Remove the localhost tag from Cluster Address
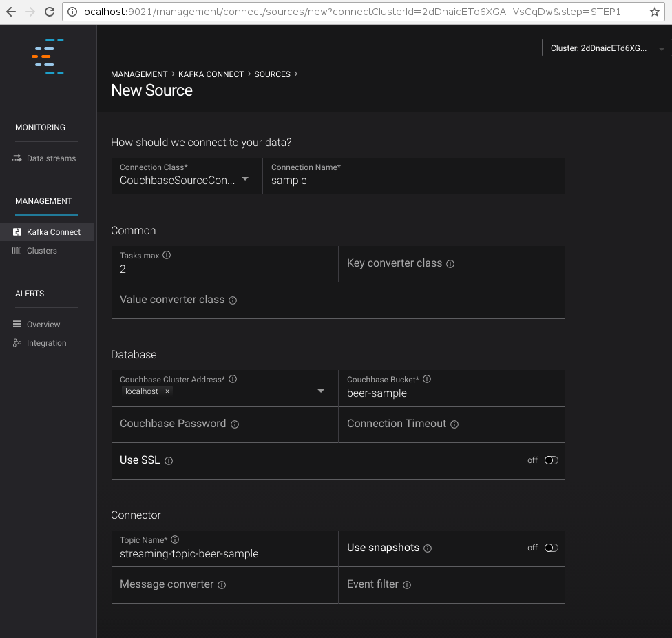The width and height of the screenshot is (672, 638). (x=167, y=391)
